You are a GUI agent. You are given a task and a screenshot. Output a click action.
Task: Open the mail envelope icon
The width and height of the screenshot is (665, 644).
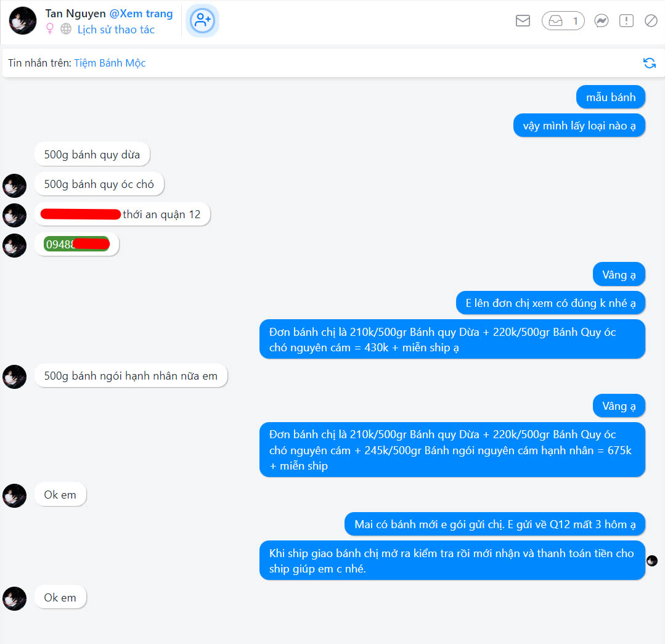[523, 20]
